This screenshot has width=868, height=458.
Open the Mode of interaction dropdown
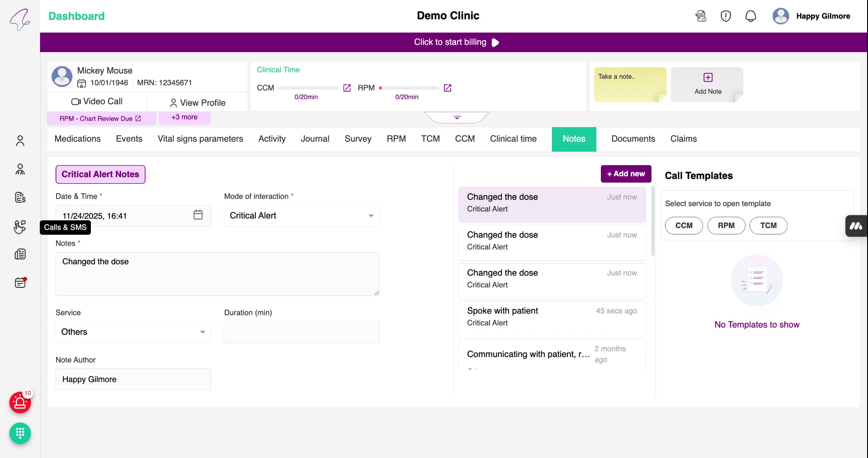pos(301,216)
